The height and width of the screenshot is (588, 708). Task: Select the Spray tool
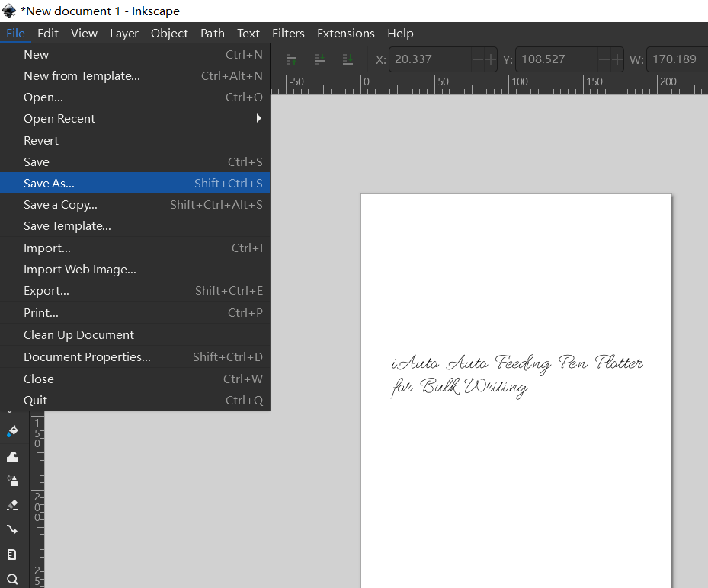[12, 481]
